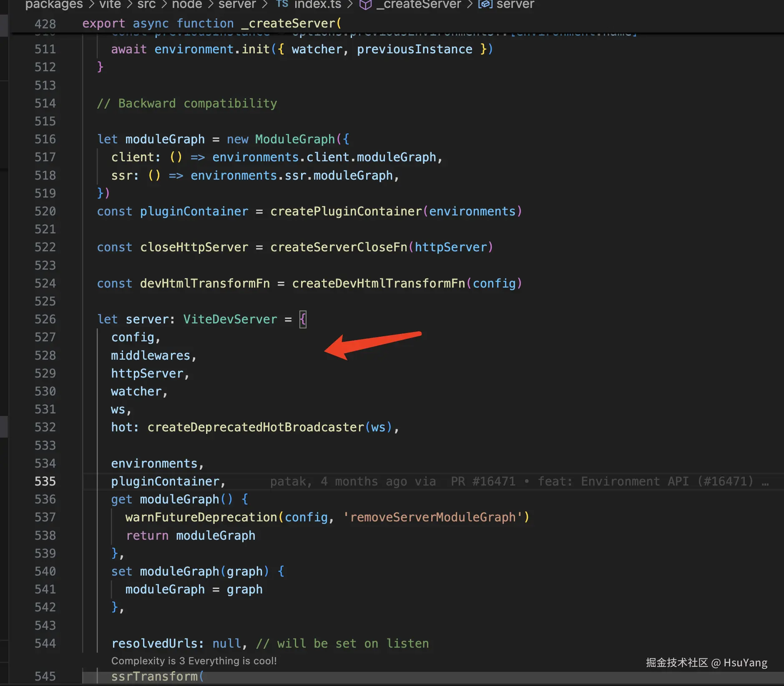The width and height of the screenshot is (784, 686).
Task: Click the createDeprecatedHotBroadcaster call
Action: click(x=256, y=427)
